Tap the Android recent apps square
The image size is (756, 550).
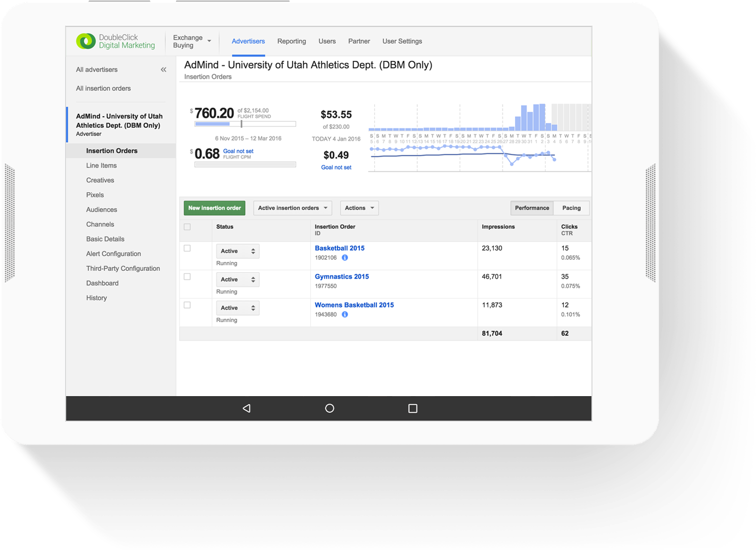point(412,409)
